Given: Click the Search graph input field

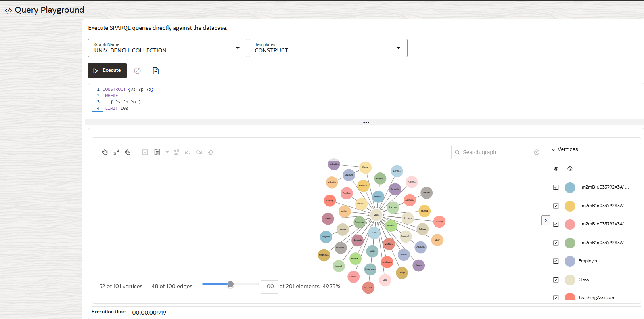Looking at the screenshot, I should coord(497,152).
